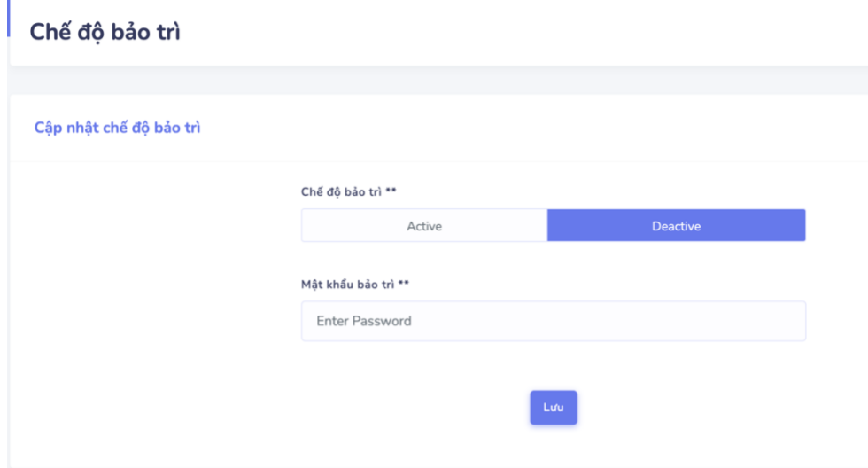Click the 'Cập nhật chế độ bảo trì' card header
The image size is (868, 468).
(x=117, y=127)
